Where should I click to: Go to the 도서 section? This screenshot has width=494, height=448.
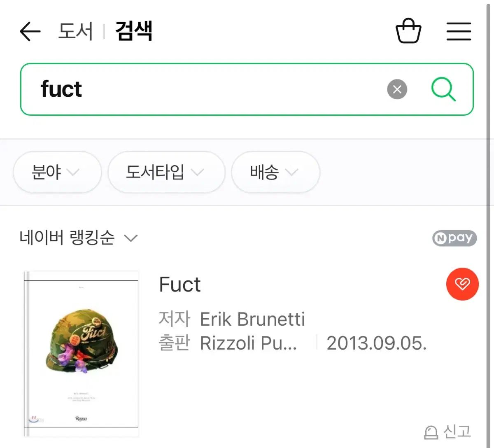75,31
